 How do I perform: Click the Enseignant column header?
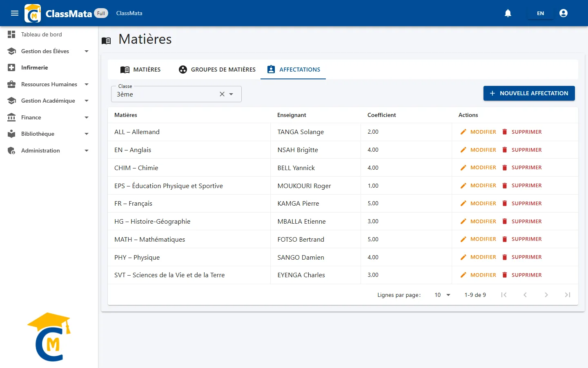[292, 115]
